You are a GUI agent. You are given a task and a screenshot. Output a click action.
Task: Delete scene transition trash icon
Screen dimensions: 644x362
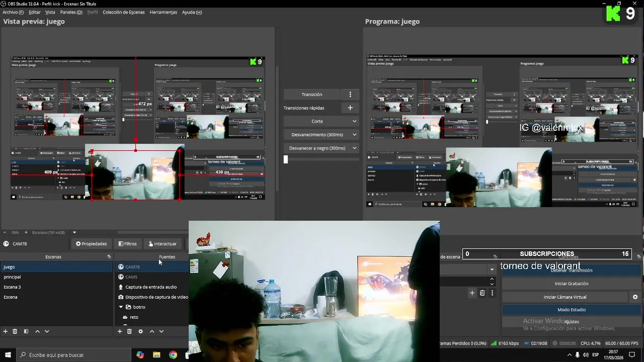(x=482, y=293)
